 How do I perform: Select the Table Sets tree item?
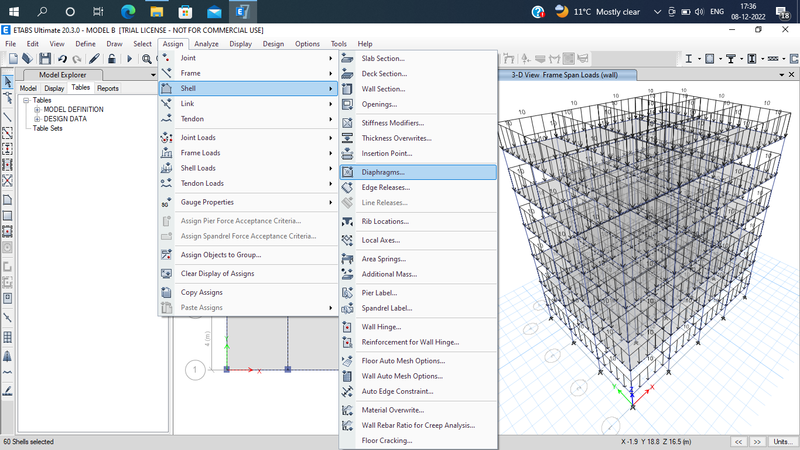47,129
